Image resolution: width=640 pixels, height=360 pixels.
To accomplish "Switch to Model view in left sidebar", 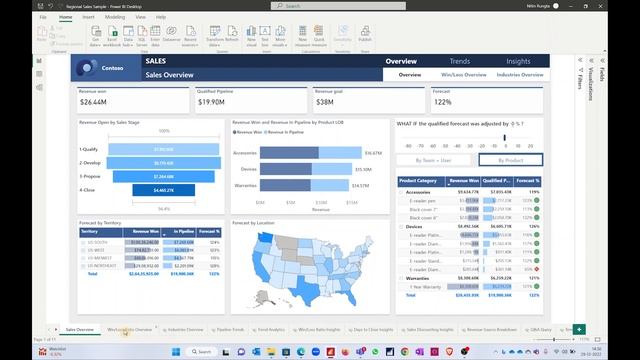I will click(x=39, y=87).
